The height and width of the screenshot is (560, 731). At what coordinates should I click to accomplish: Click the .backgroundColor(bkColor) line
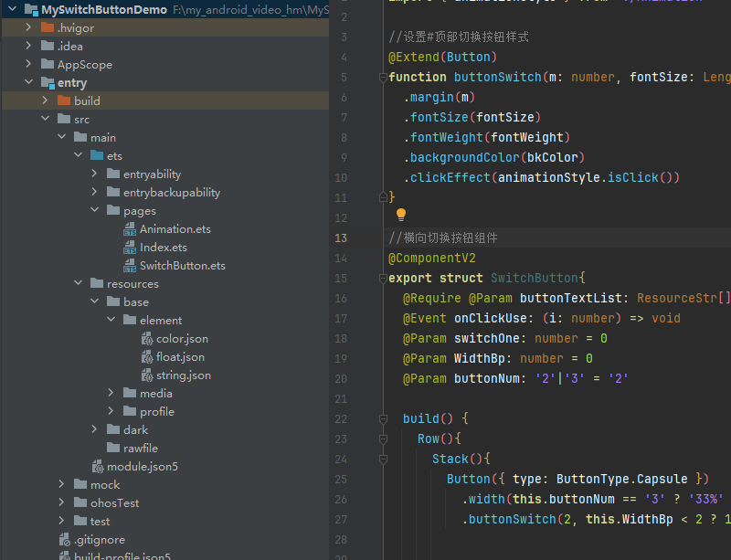(493, 158)
